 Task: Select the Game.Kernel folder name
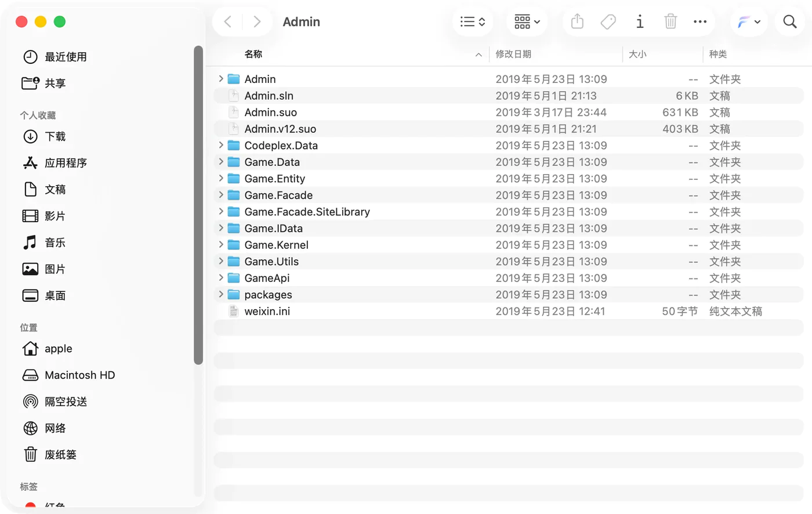click(276, 245)
